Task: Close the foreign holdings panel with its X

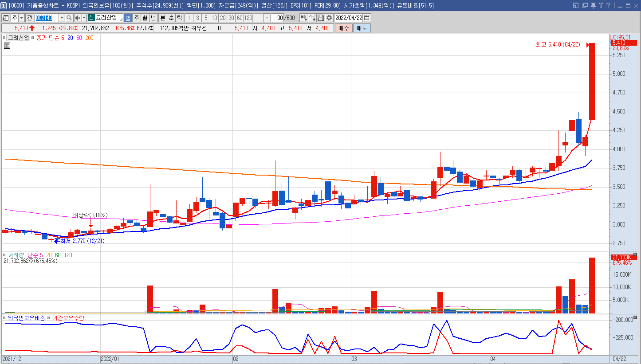Action: tap(635, 317)
